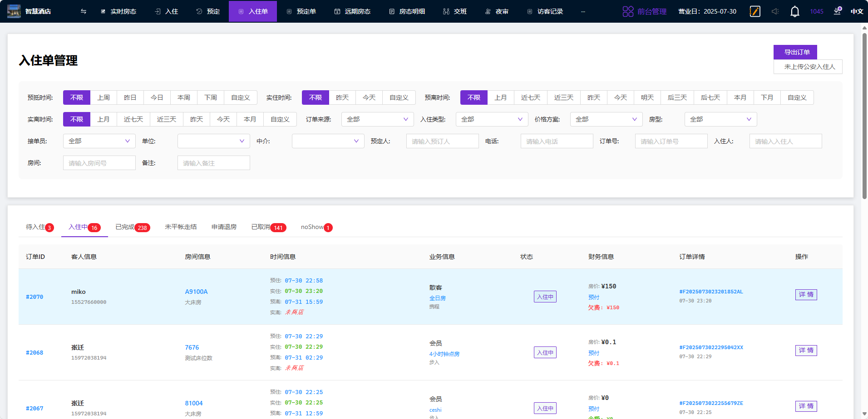Select 近三天 for 实离时间
868x419 pixels.
tap(167, 119)
